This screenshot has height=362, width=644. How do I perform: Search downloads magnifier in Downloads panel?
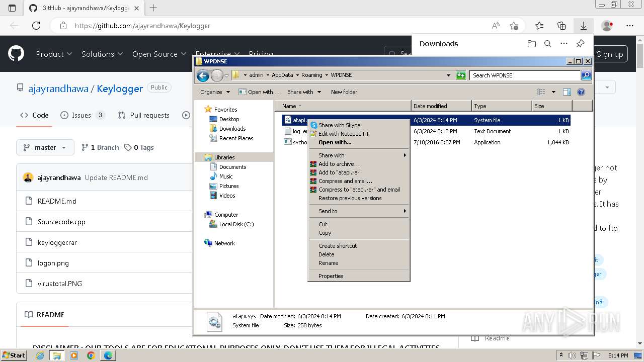click(548, 44)
